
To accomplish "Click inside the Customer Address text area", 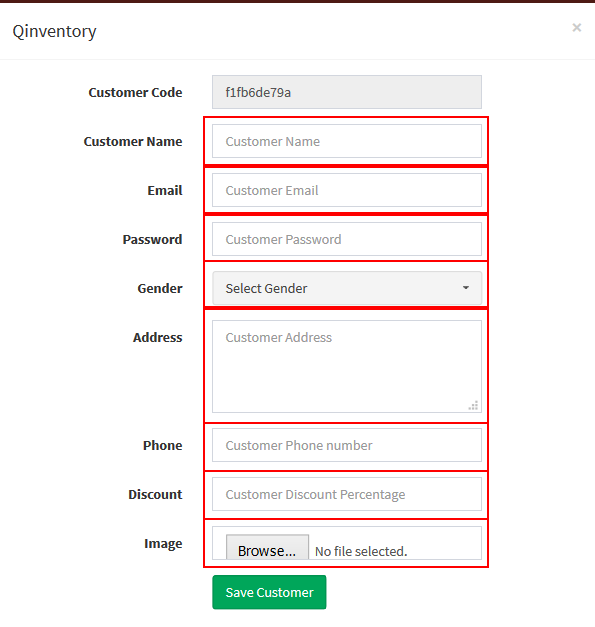I will pyautogui.click(x=347, y=366).
